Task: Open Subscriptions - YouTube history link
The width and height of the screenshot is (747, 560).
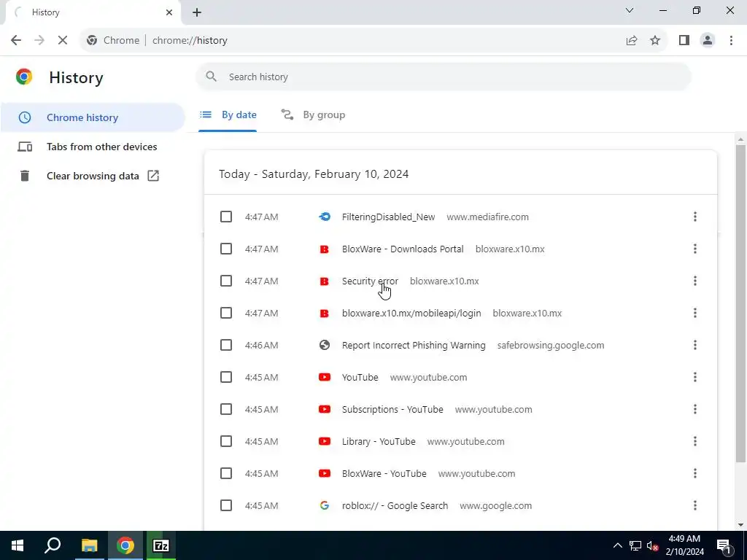Action: [392, 410]
